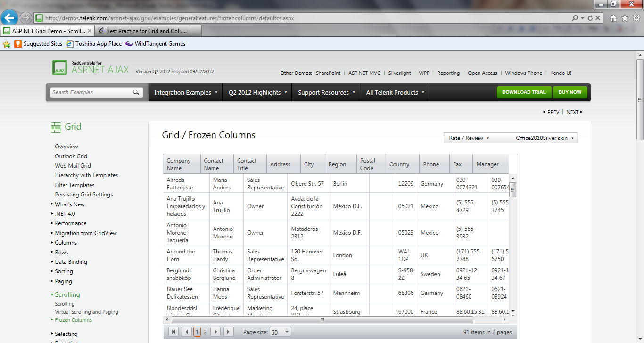
Task: Open the browser Home icon
Action: (x=613, y=18)
